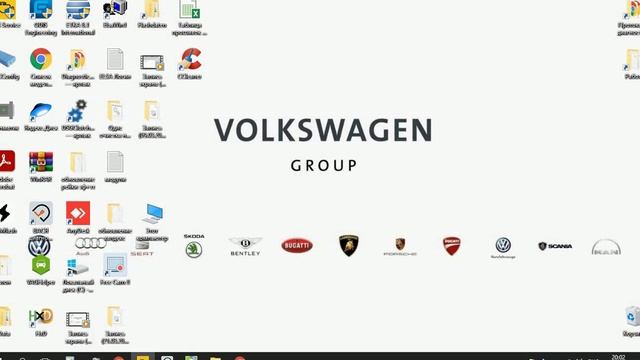Open the ETKA 8.1 International shortcut
Screen dimensions: 640x360
(78, 10)
